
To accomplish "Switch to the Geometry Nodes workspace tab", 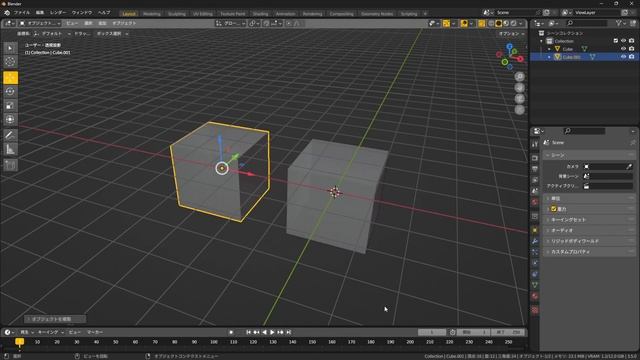I will 377,14.
